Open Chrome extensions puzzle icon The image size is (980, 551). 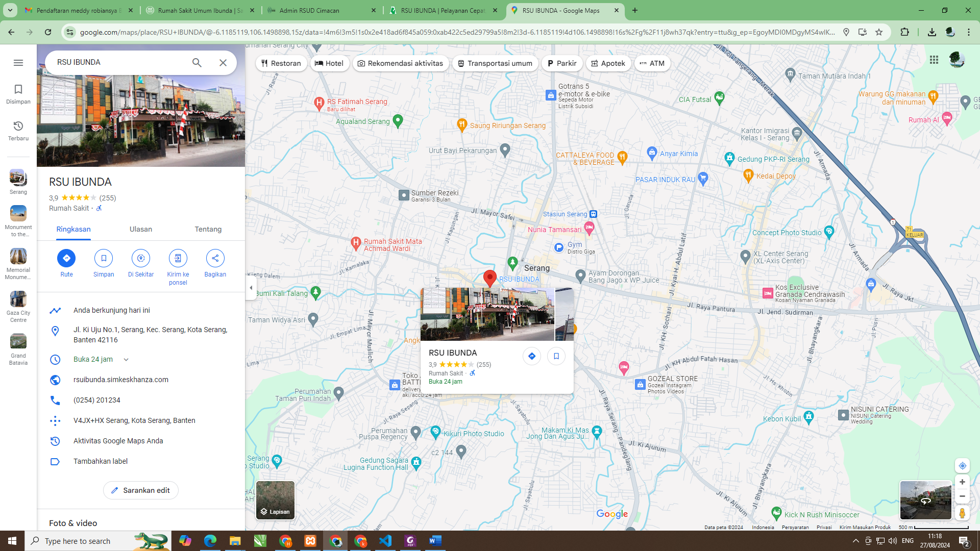point(904,32)
